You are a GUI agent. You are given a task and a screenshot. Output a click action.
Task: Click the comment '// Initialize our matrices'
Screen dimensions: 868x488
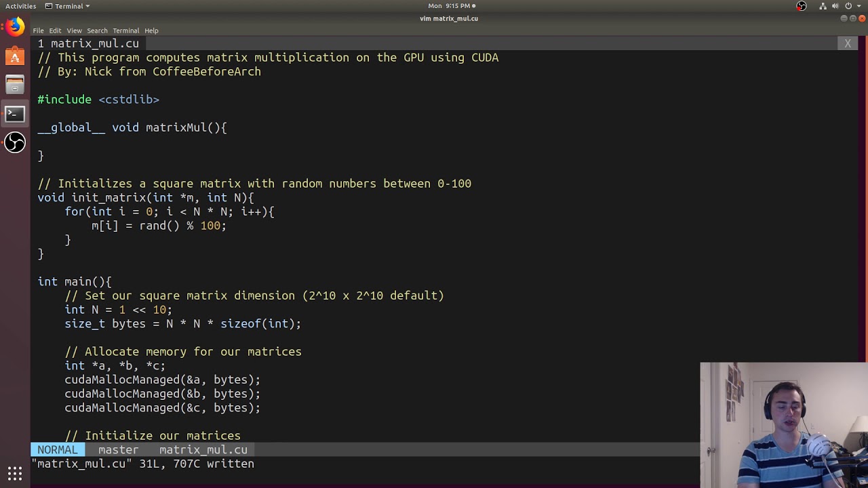153,436
